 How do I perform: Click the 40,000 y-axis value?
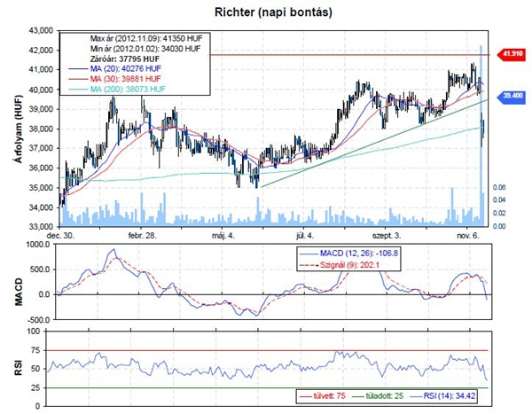tap(41, 90)
